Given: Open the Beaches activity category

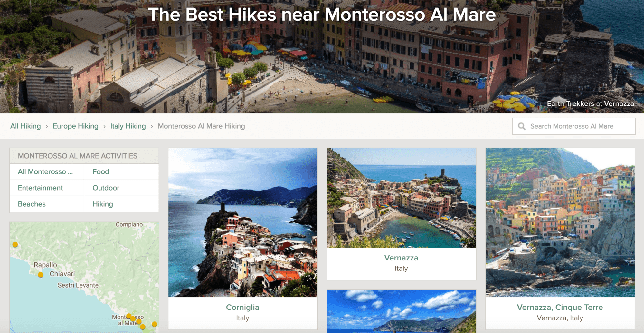Looking at the screenshot, I should [47, 204].
